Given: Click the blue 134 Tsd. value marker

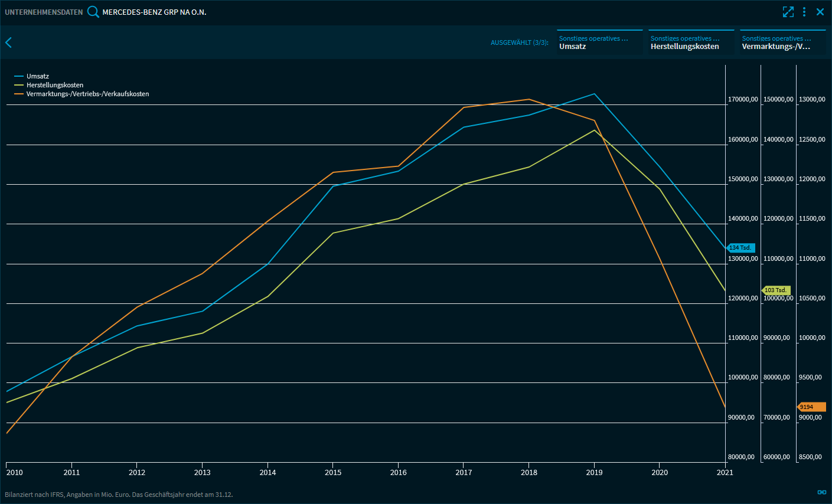Looking at the screenshot, I should (740, 248).
